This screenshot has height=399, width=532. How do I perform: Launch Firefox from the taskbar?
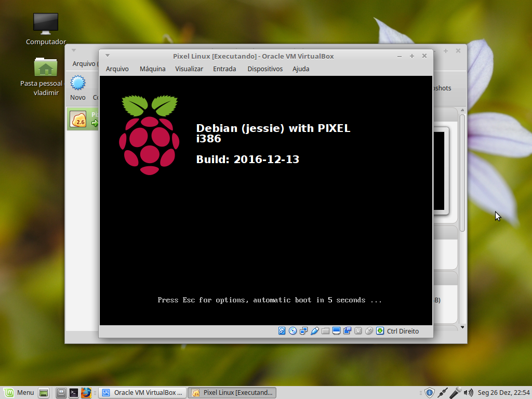tap(86, 393)
